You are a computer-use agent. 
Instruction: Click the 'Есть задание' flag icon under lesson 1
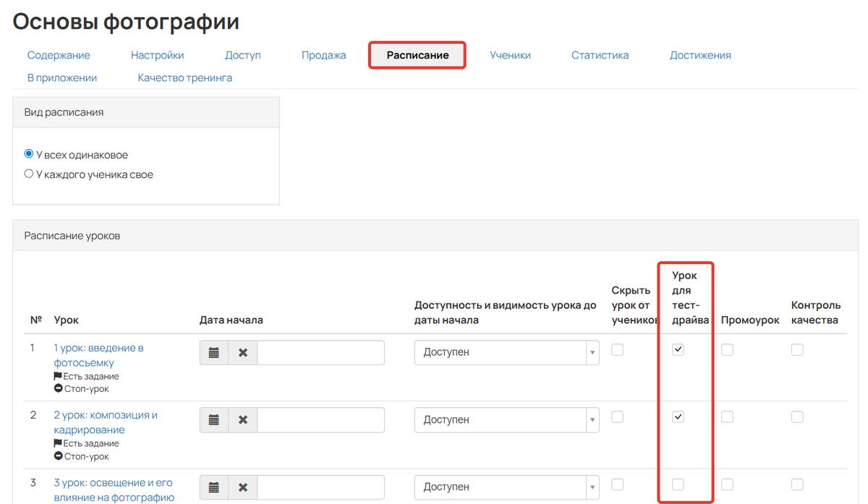click(x=59, y=375)
